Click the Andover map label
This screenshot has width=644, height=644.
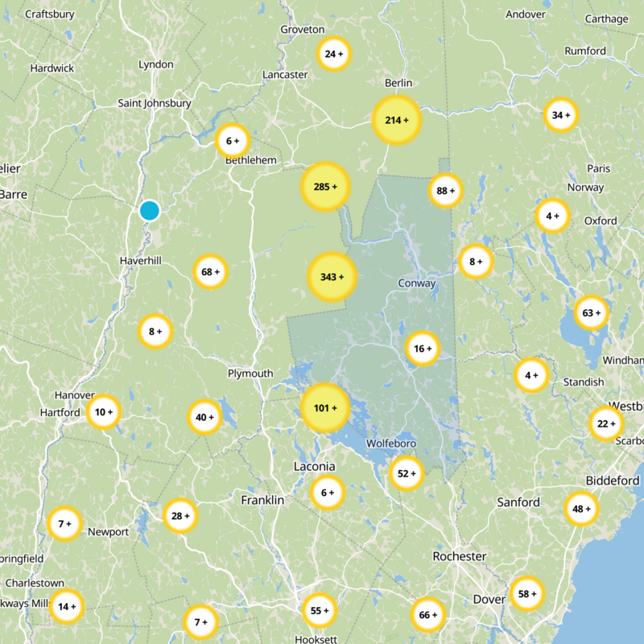tap(526, 14)
